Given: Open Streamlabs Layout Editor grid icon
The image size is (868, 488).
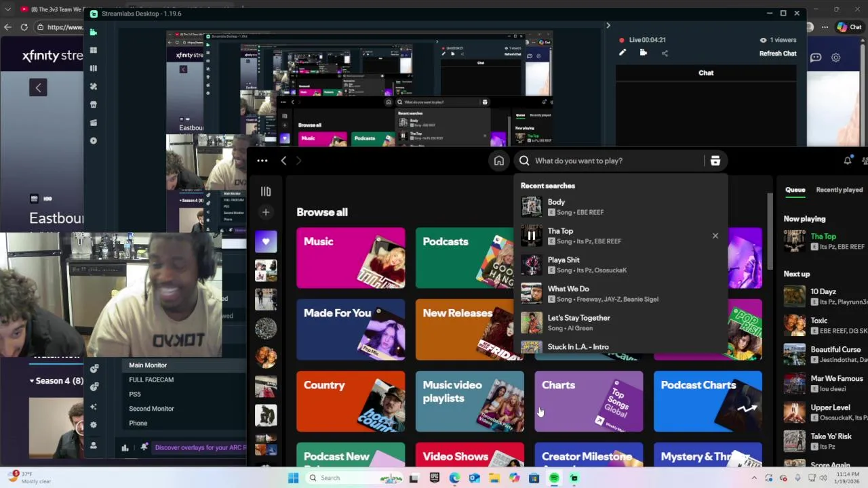Looking at the screenshot, I should [94, 50].
